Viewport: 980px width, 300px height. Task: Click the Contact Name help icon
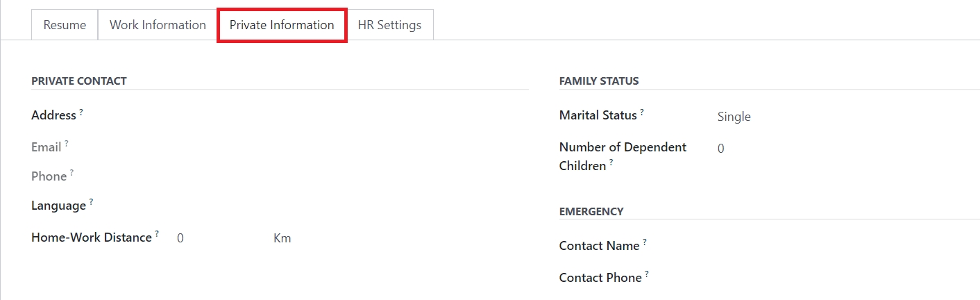coord(645,242)
